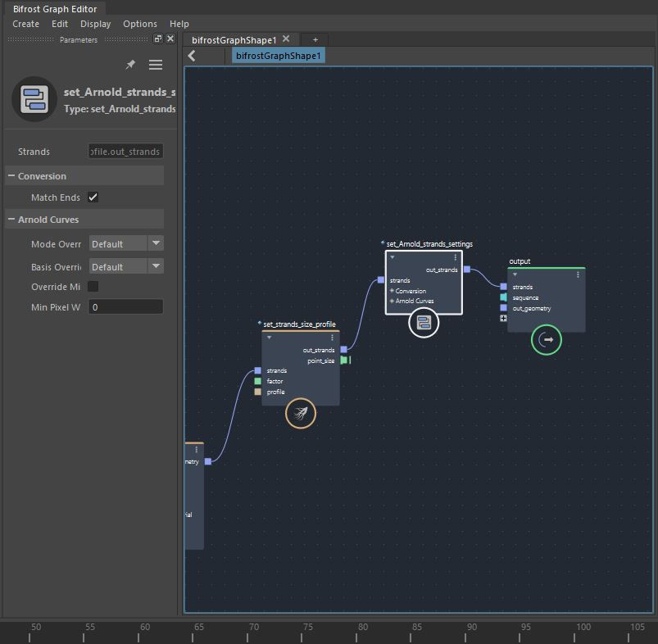Viewport: 658px width, 644px height.
Task: Click geometry output port on cut-off left node
Action: [207, 461]
